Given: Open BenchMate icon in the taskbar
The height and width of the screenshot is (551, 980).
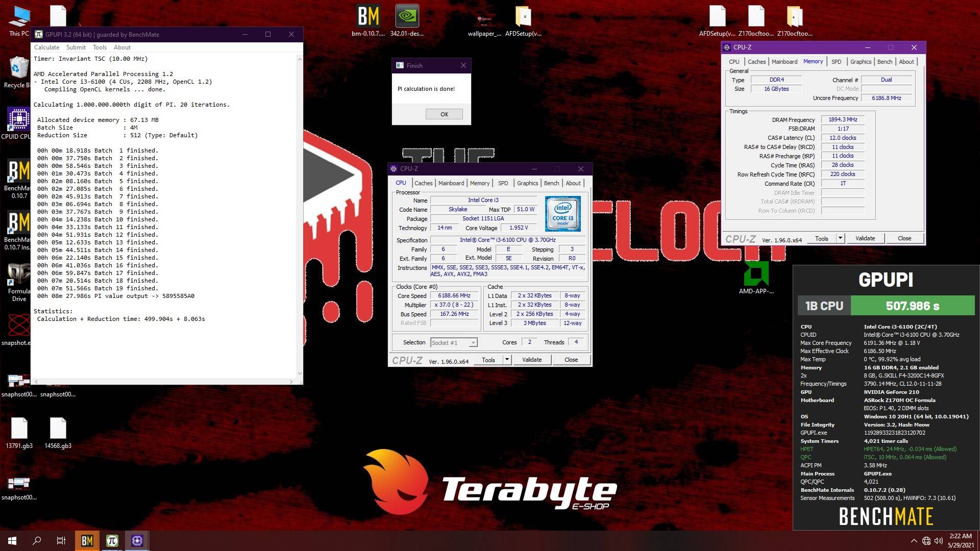Looking at the screenshot, I should point(87,541).
